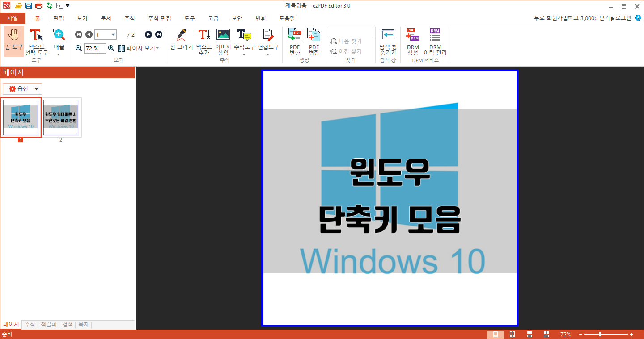The image size is (644, 339).
Task: Select the 책갈피 tab at panel bottom
Action: [49, 325]
